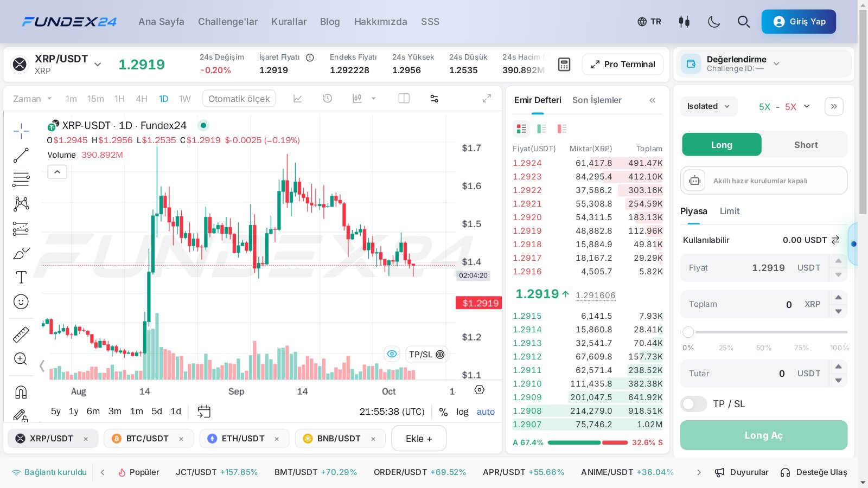Click the Long Aç button

tap(763, 435)
